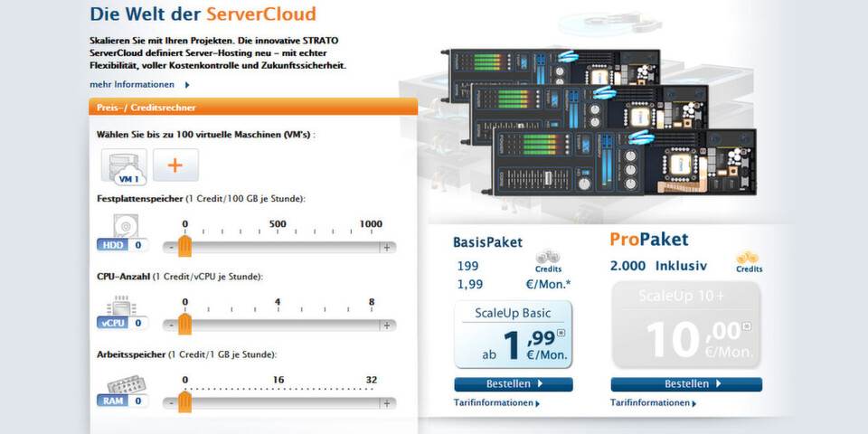This screenshot has height=434, width=868.
Task: Click the ProPaket heading
Action: [x=649, y=240]
